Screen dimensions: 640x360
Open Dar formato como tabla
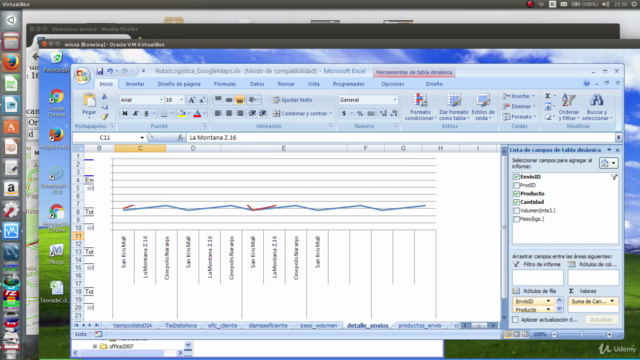click(x=453, y=107)
